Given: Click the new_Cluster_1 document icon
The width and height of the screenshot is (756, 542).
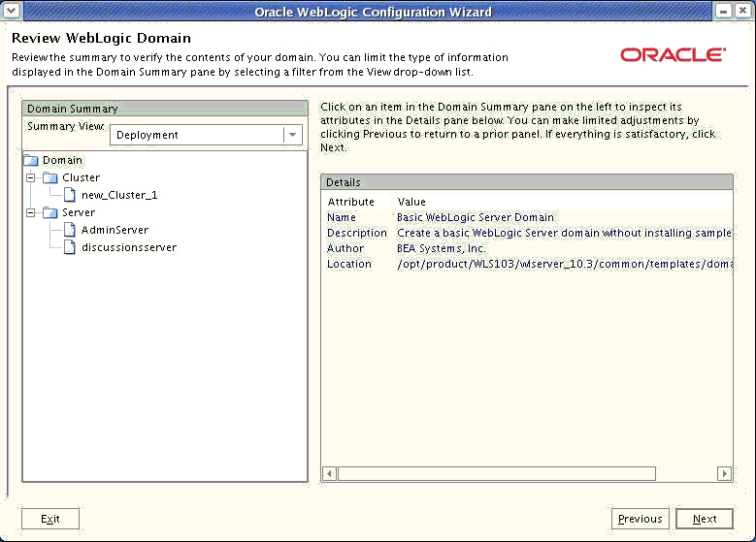Looking at the screenshot, I should [70, 195].
